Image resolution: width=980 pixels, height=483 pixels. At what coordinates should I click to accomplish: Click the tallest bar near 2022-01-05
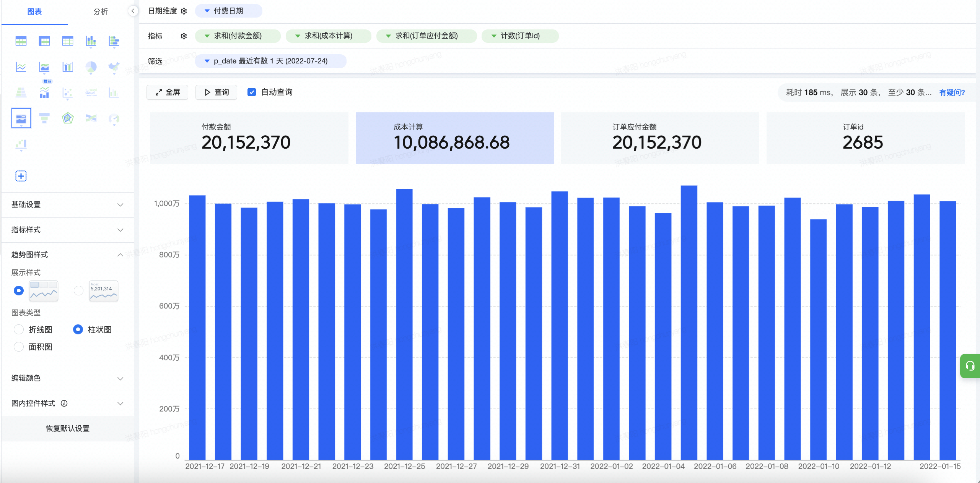coord(689,323)
